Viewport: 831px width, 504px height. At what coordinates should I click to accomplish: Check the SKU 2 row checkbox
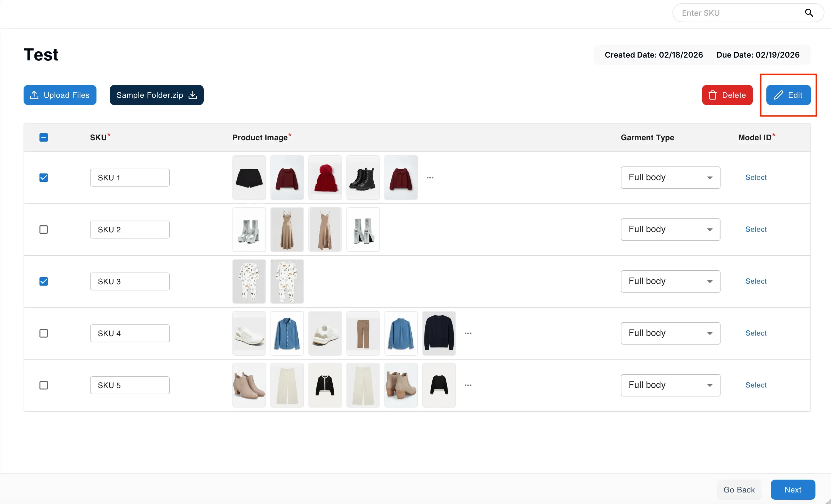pyautogui.click(x=43, y=230)
